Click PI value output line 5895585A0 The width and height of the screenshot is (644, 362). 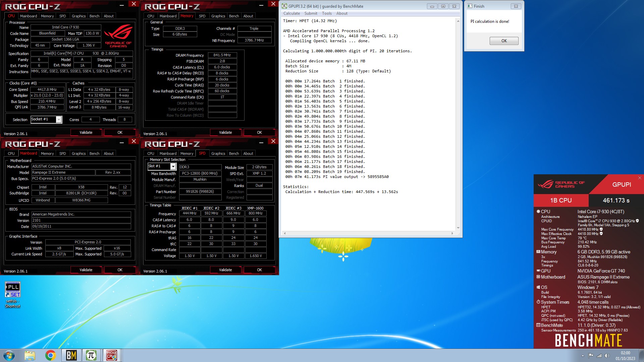click(x=337, y=177)
